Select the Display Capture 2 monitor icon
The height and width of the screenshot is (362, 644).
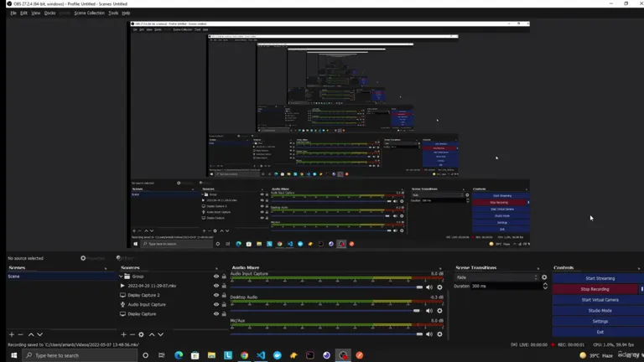pyautogui.click(x=122, y=295)
